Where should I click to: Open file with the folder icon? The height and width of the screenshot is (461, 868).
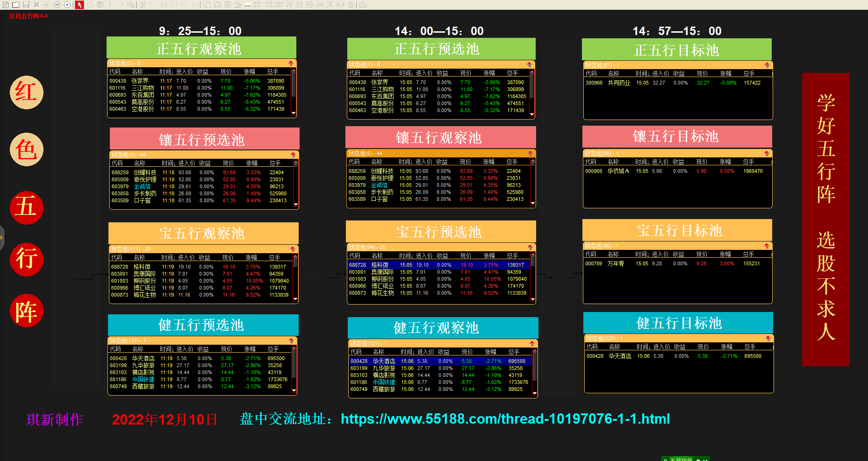(16, 5)
